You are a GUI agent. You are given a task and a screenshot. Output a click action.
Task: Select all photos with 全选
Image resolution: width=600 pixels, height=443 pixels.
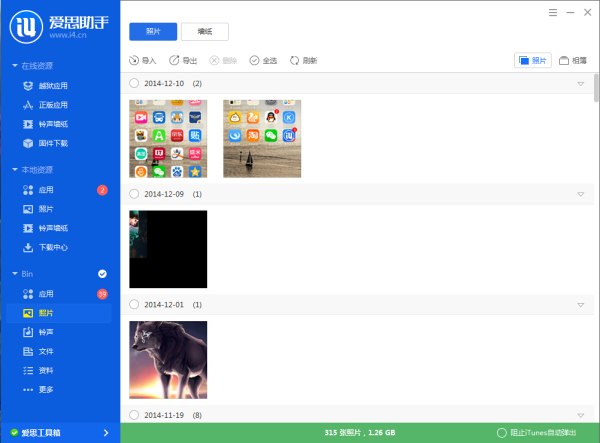coord(255,61)
